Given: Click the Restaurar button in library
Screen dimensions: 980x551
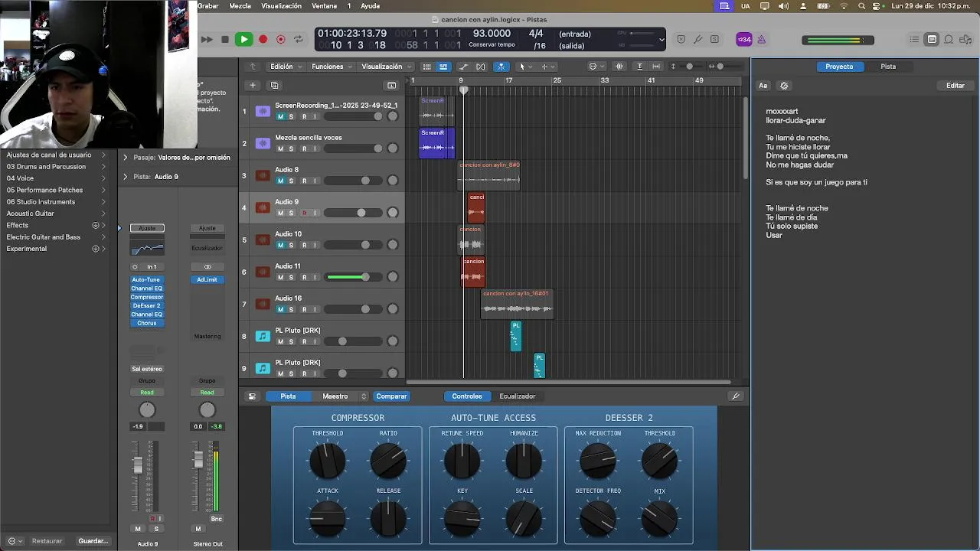Looking at the screenshot, I should coord(47,541).
